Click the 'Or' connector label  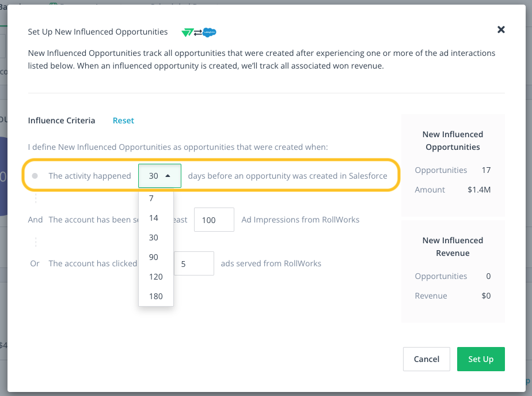(x=35, y=263)
